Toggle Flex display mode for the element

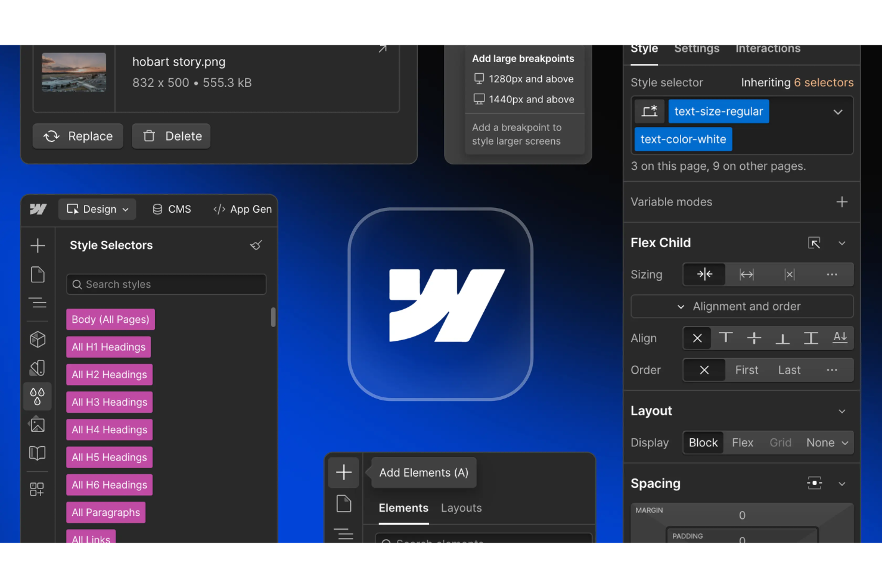pos(743,442)
